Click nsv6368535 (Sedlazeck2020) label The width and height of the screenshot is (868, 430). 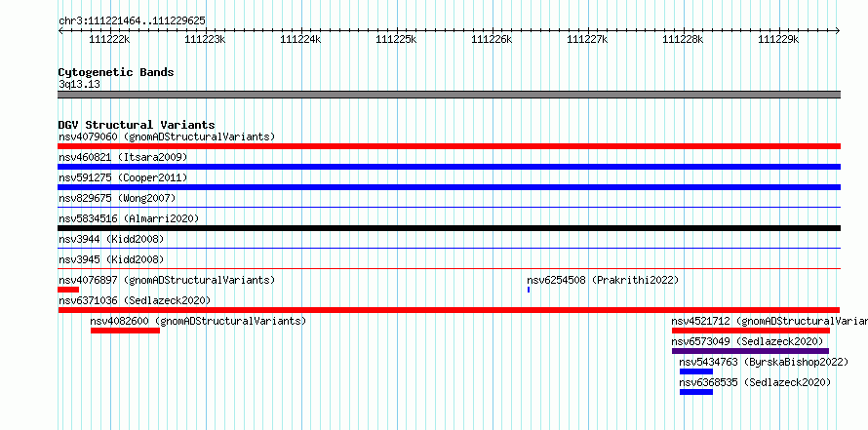pyautogui.click(x=755, y=382)
